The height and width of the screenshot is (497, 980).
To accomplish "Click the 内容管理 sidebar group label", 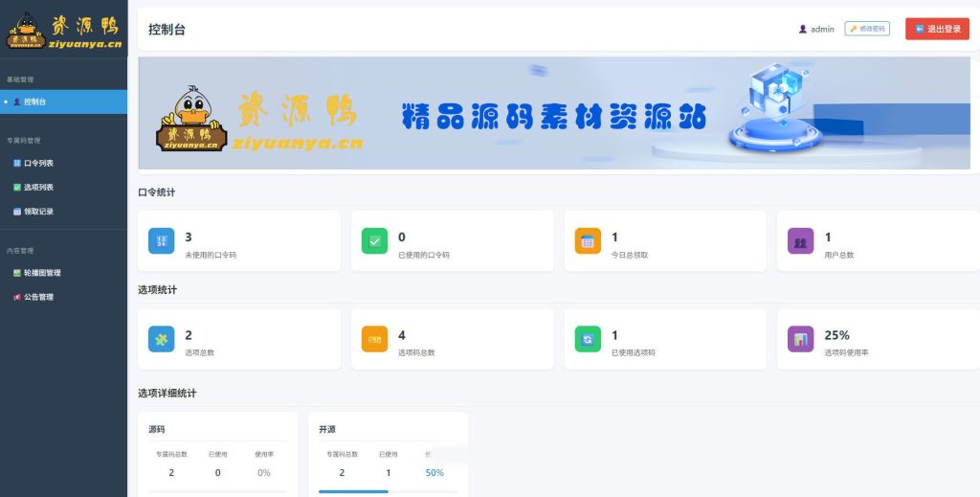I will (x=20, y=251).
